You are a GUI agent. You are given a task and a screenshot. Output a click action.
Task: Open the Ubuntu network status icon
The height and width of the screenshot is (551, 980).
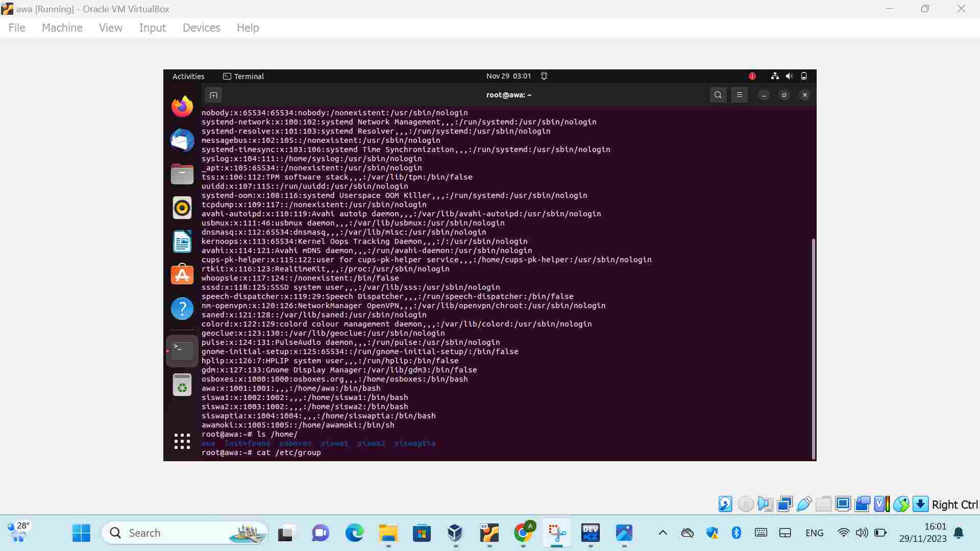[775, 76]
